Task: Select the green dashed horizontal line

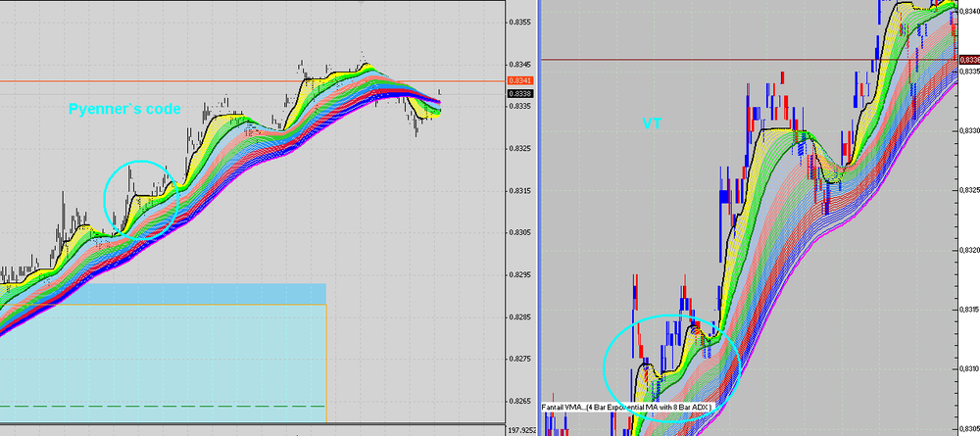Action: (163, 407)
